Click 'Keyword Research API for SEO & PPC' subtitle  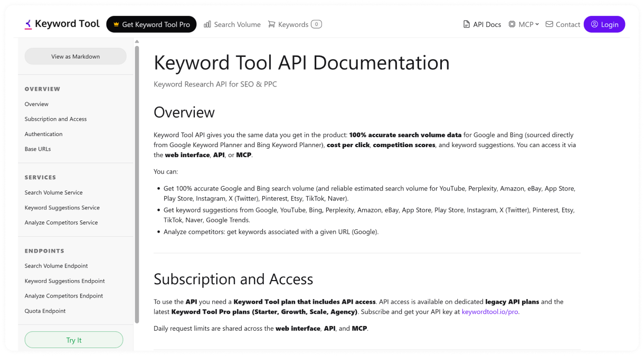tap(215, 84)
